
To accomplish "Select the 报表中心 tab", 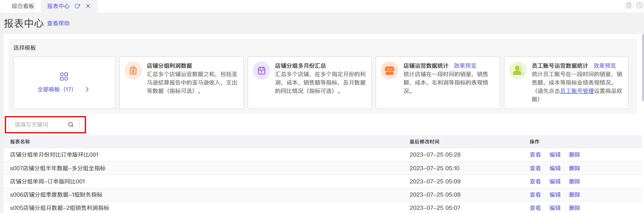I will point(58,6).
